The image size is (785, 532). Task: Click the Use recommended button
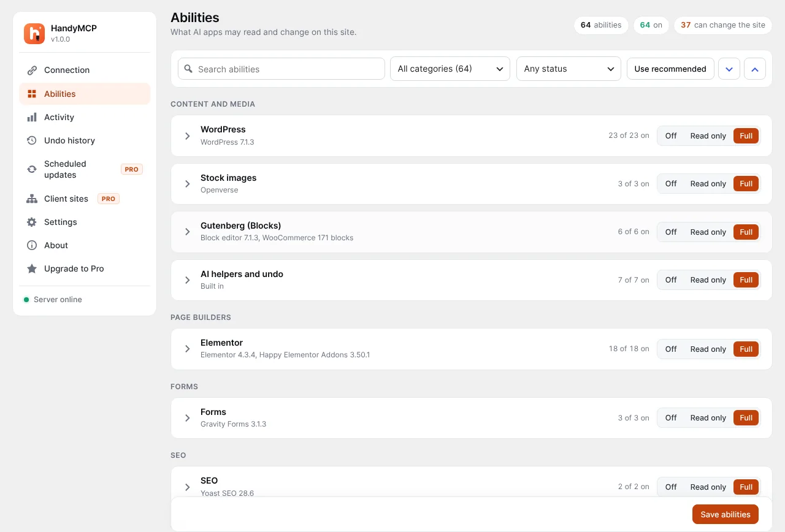(670, 69)
